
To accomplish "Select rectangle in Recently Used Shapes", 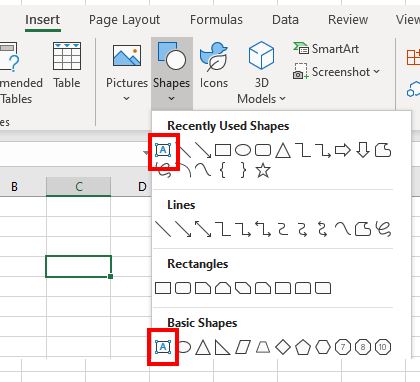I will (x=223, y=150).
